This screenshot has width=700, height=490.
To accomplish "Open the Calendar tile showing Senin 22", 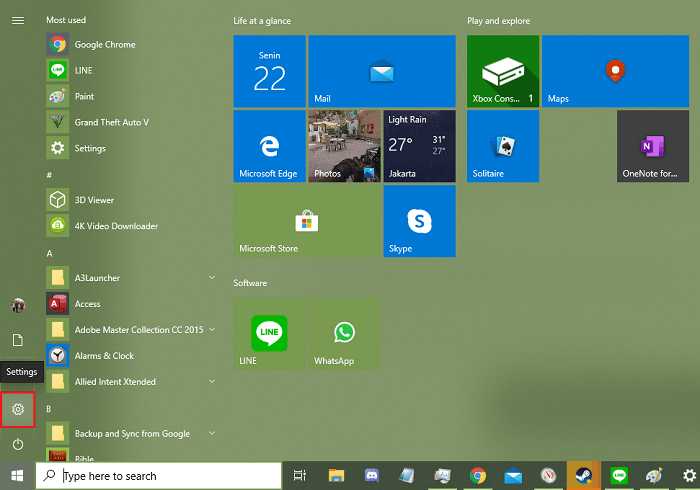I will pos(269,71).
